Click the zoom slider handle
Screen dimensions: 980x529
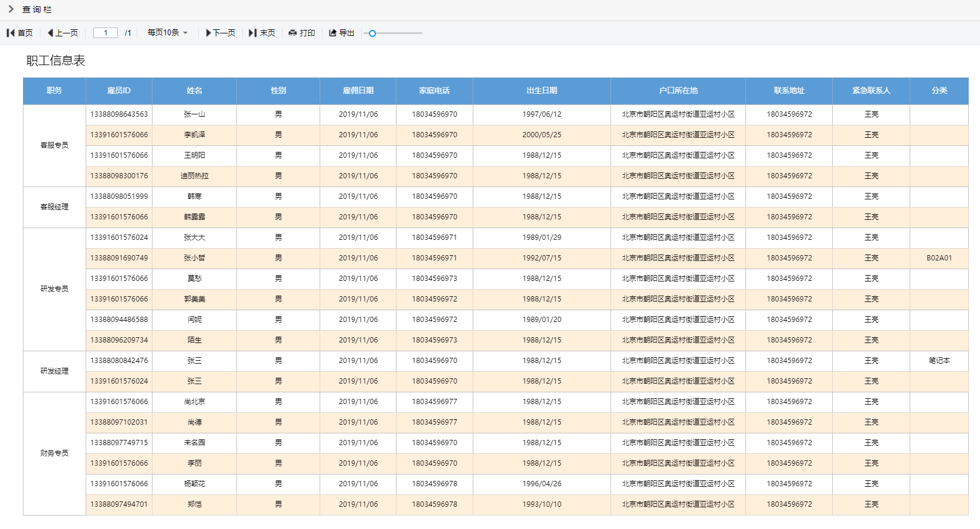pos(372,33)
